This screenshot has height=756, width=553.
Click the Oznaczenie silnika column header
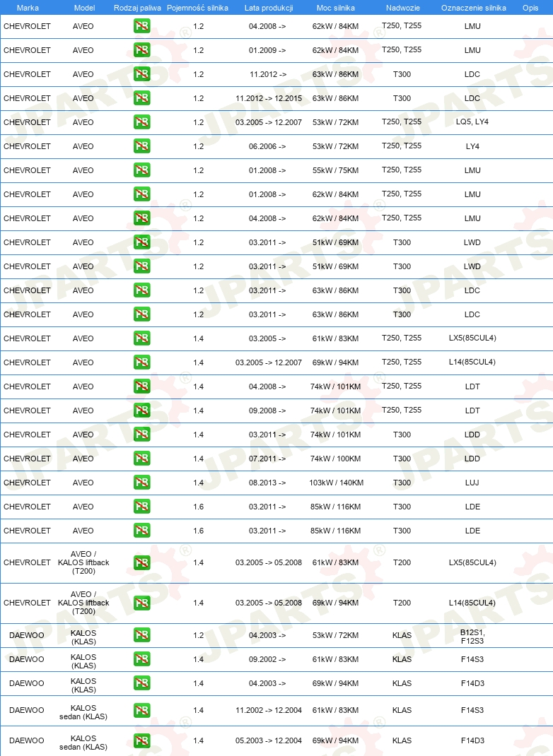coord(474,8)
